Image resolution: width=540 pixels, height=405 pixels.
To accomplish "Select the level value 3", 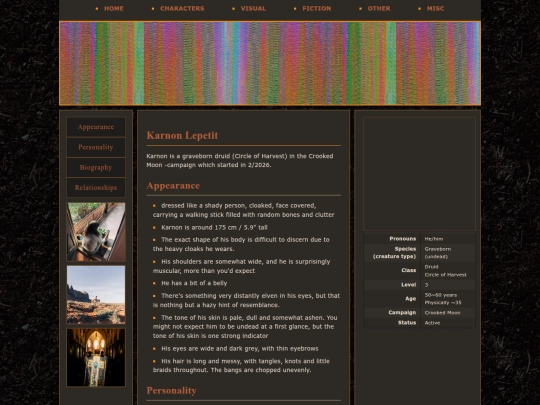I will coord(426,285).
